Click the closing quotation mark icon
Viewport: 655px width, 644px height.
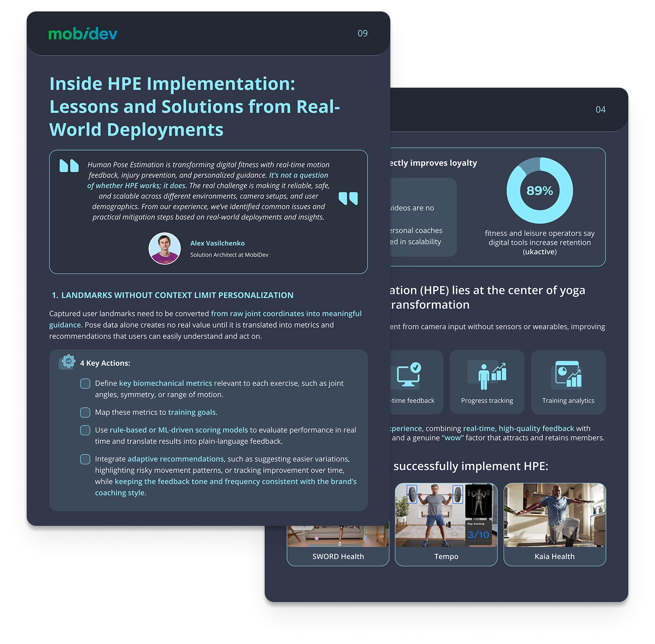point(348,199)
